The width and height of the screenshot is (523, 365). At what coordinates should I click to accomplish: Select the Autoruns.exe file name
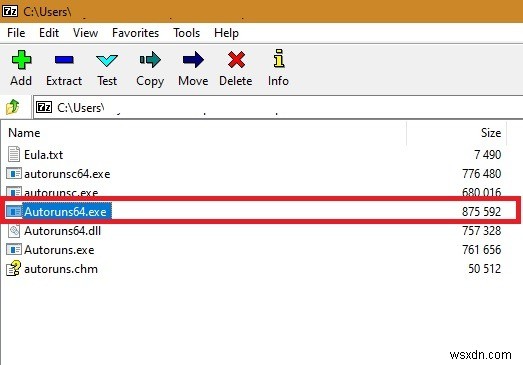pos(59,250)
